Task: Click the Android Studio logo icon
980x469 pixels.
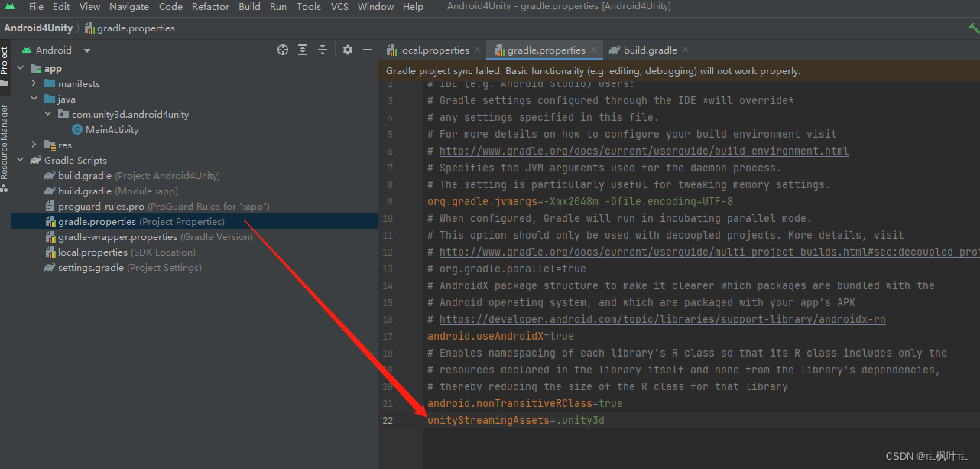Action: (10, 7)
